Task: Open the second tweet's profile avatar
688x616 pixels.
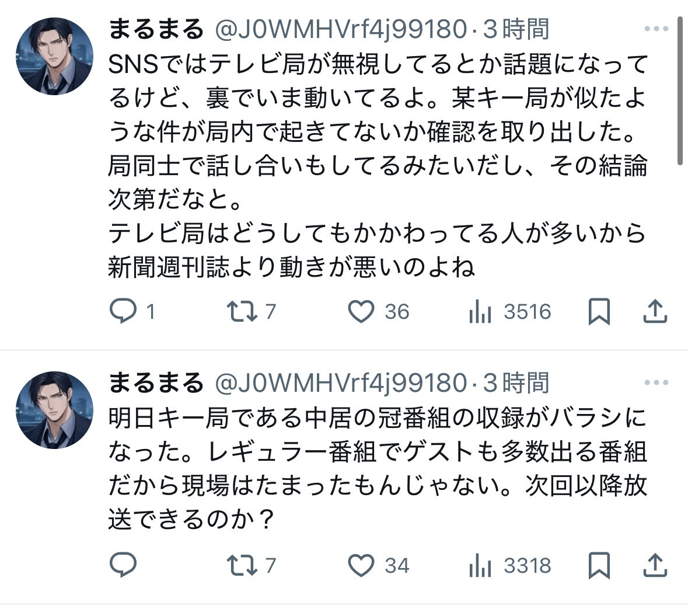Action: tap(54, 410)
